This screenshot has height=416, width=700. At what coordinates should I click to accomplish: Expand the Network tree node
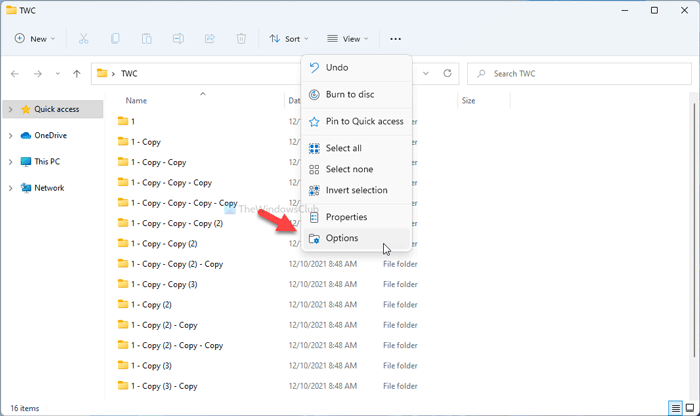(x=11, y=188)
